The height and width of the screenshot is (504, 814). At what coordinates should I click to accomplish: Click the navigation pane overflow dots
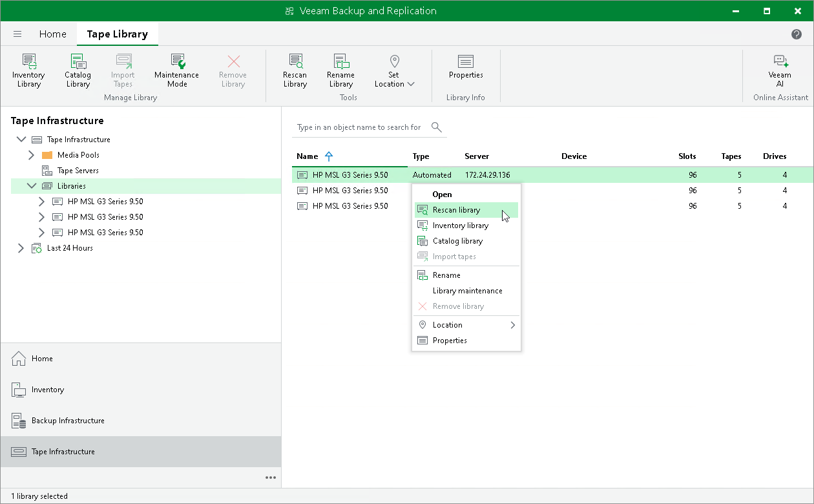(x=271, y=478)
